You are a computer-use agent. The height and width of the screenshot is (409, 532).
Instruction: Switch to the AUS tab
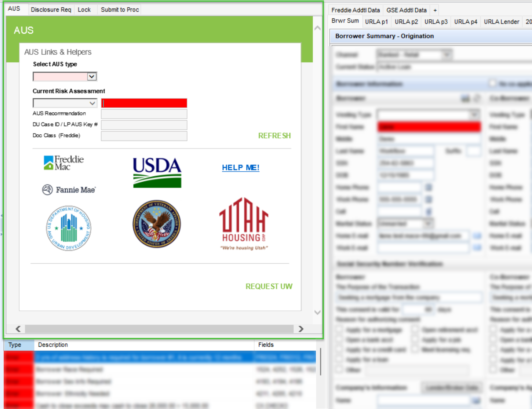(14, 9)
